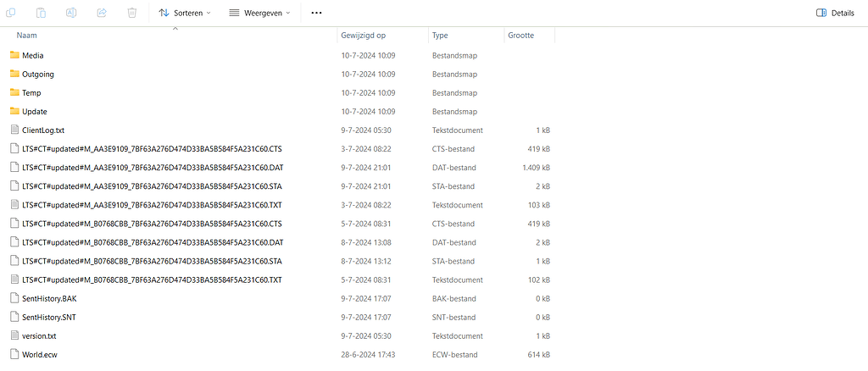Click the date 28-6-2024 17:43
Image resolution: width=868 pixels, height=371 pixels.
coord(368,354)
